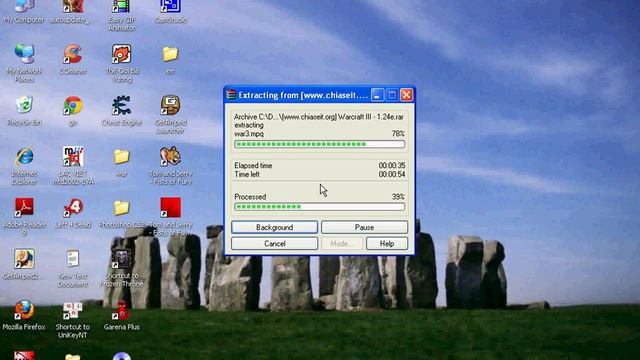Click the Processed total progress bar
640x360 pixels.
(x=320, y=207)
